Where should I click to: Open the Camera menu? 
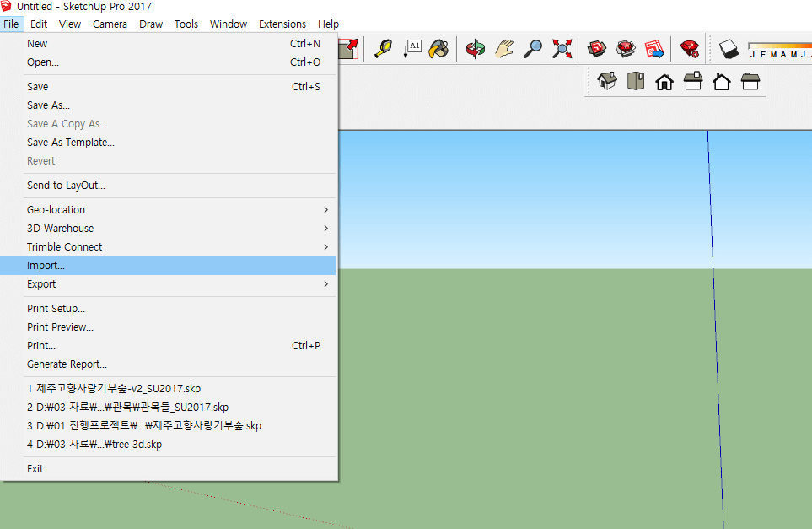pyautogui.click(x=110, y=24)
